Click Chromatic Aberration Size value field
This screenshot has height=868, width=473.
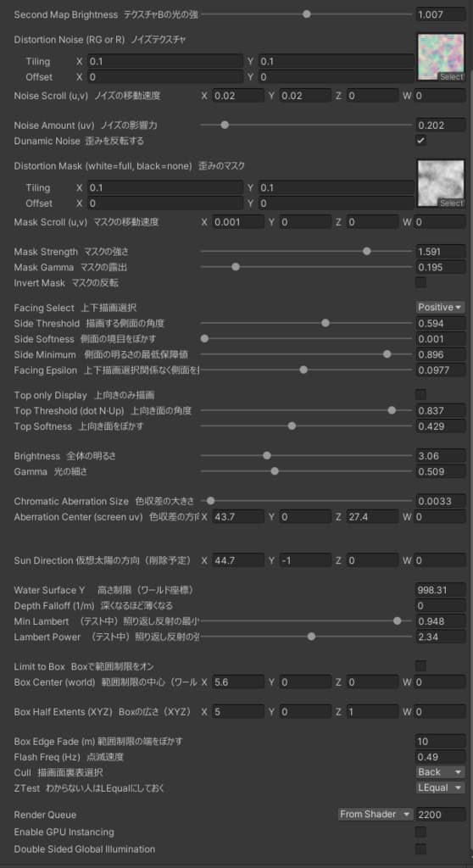pyautogui.click(x=440, y=501)
